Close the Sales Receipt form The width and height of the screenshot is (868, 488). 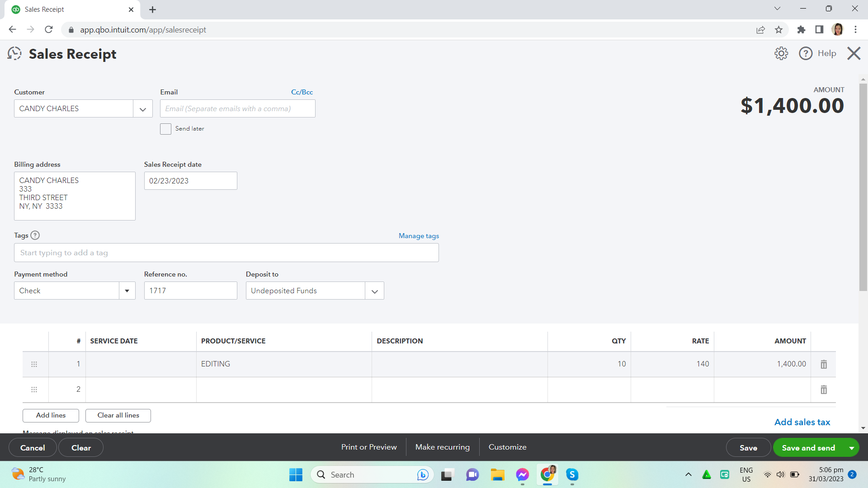pos(854,53)
